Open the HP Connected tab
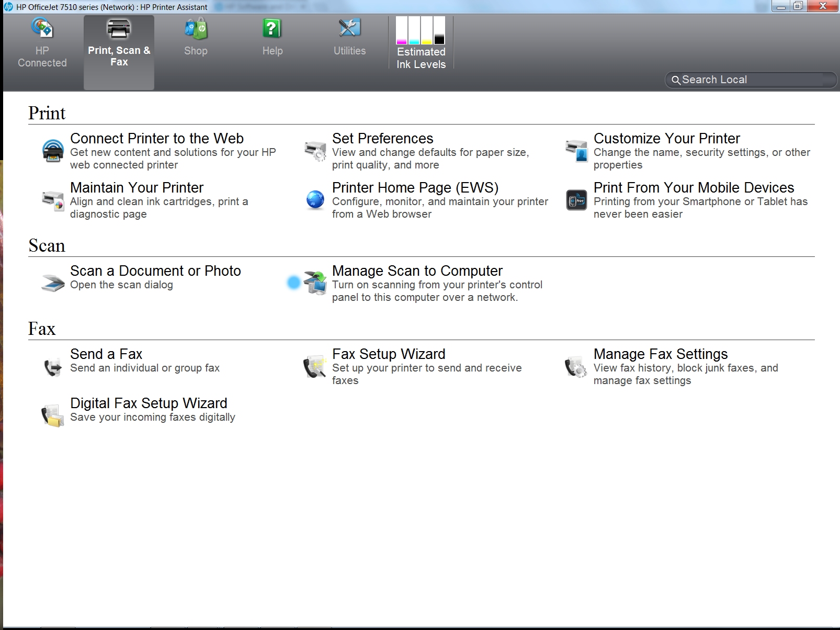 click(42, 43)
